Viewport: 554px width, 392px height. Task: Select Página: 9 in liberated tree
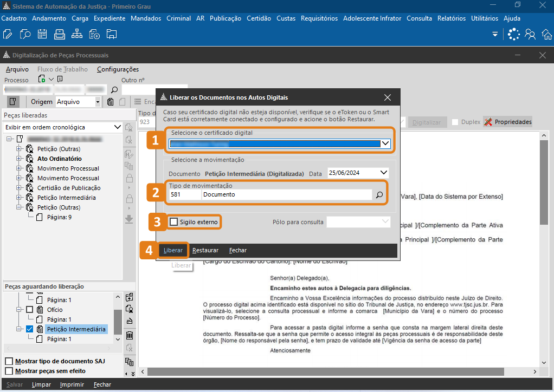(59, 217)
